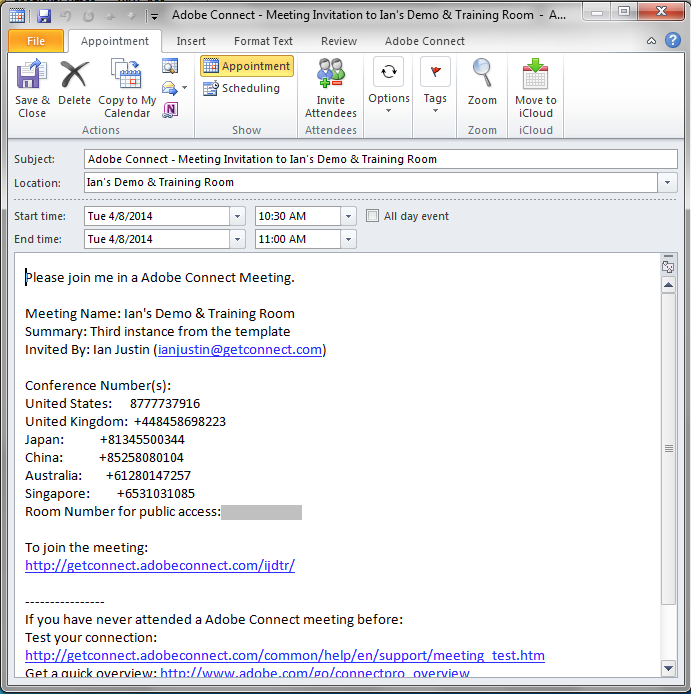Click the Redo icon in quick access toolbar
Image resolution: width=691 pixels, height=694 pixels.
click(89, 16)
